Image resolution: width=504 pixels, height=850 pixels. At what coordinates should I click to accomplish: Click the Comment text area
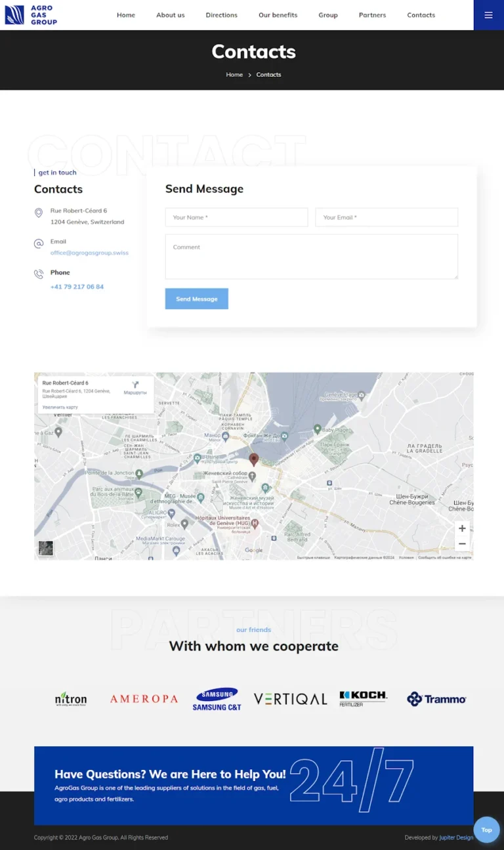point(312,257)
